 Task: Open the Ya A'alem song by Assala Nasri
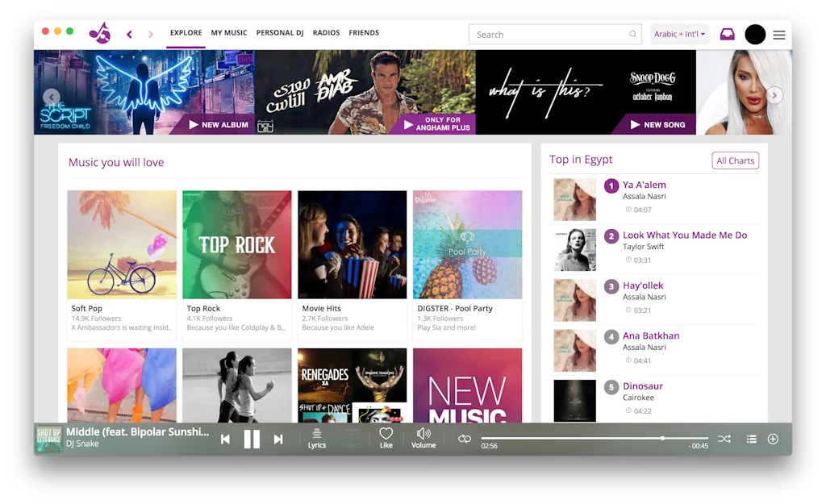point(644,185)
